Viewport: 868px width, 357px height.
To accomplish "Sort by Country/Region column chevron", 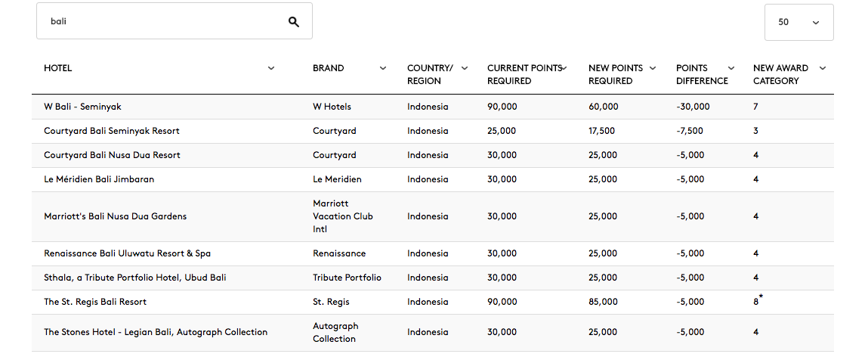I will click(x=465, y=68).
